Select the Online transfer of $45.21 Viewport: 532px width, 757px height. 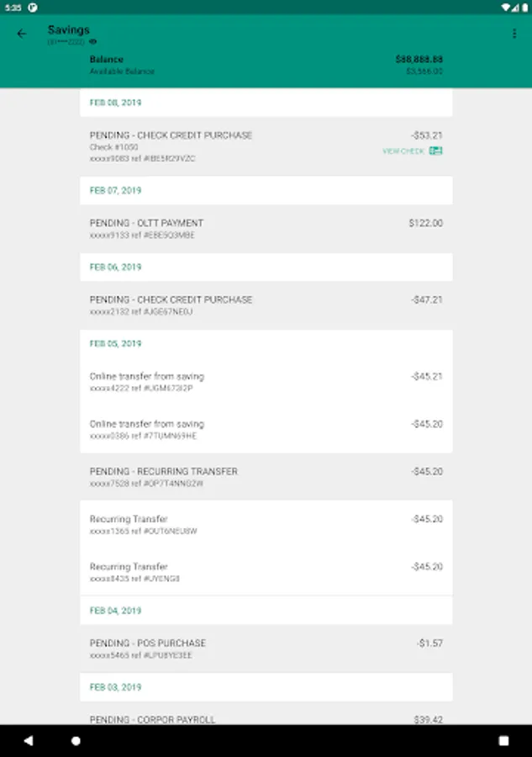266,382
